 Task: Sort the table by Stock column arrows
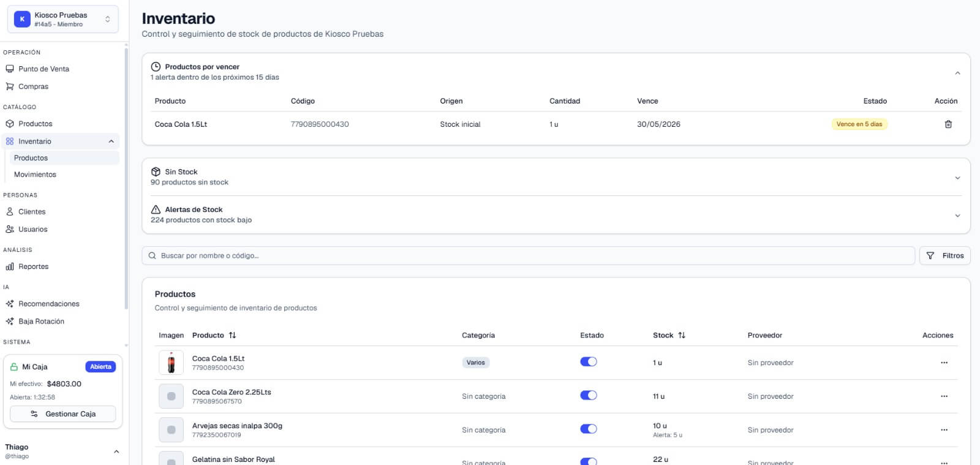coord(682,336)
